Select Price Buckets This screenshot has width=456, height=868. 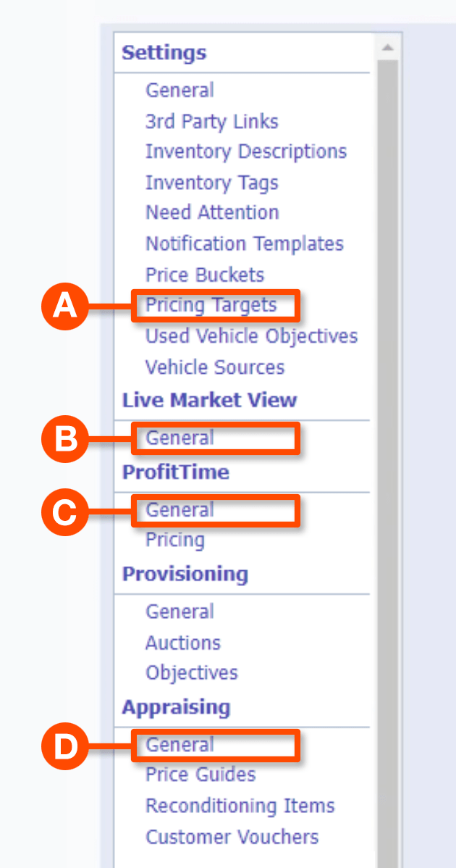pyautogui.click(x=205, y=275)
